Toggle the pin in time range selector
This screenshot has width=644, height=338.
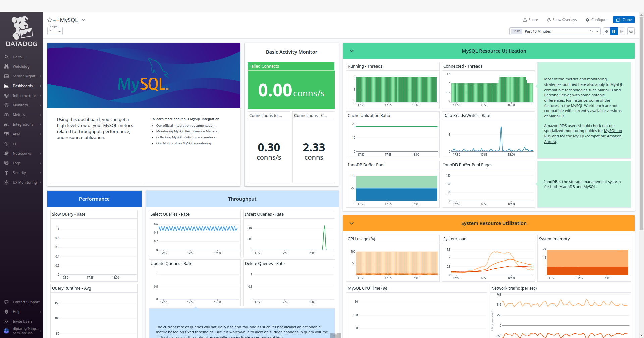(591, 31)
